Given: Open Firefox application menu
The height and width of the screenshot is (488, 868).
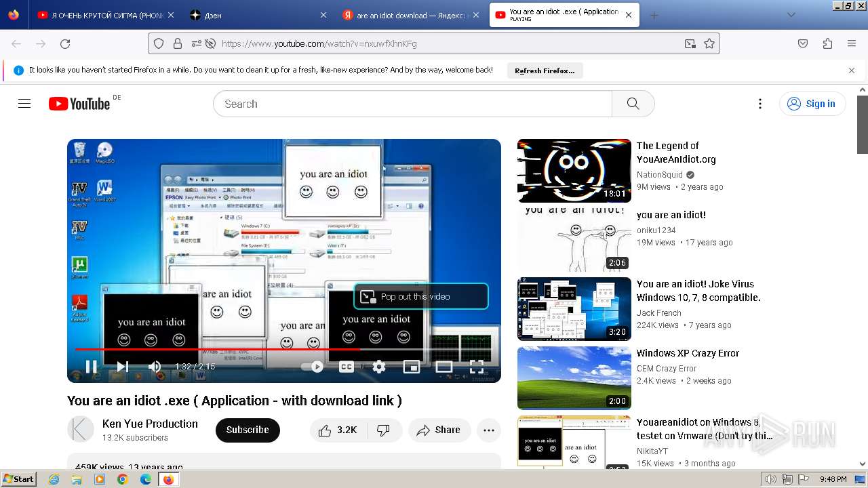Looking at the screenshot, I should [x=852, y=43].
